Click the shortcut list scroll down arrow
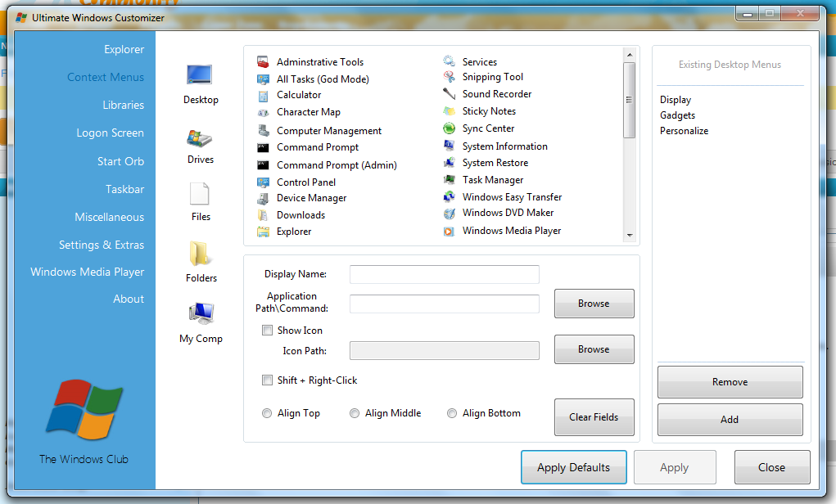The image size is (836, 504). coord(630,235)
